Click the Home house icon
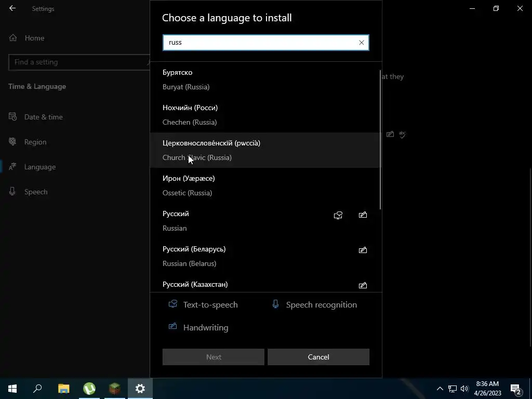 click(x=13, y=37)
